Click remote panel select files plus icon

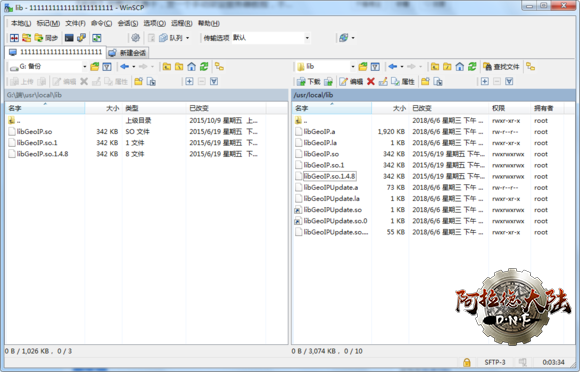pyautogui.click(x=485, y=82)
